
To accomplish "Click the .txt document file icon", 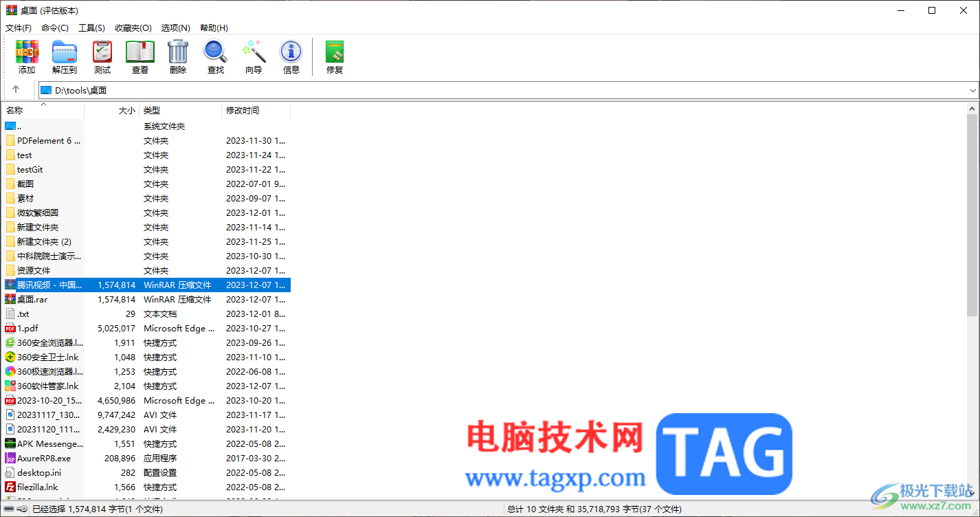I will tap(10, 313).
